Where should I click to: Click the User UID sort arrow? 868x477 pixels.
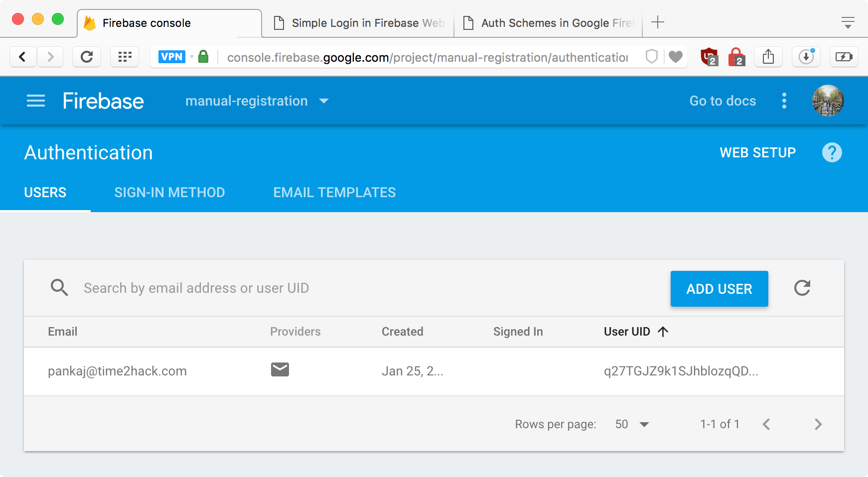[x=663, y=332]
